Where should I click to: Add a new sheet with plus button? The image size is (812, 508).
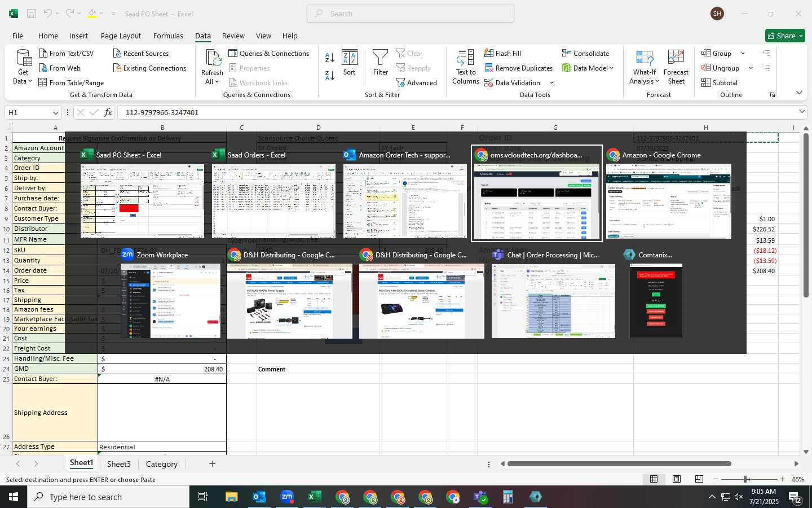pyautogui.click(x=212, y=463)
